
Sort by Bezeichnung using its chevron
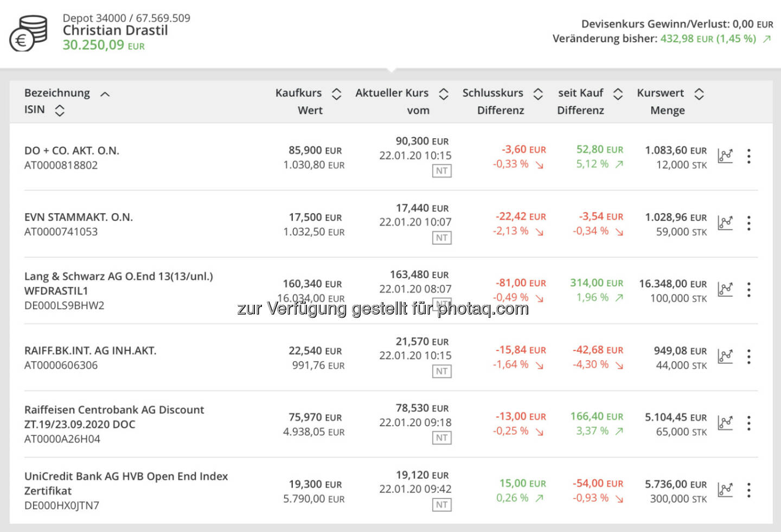coord(105,94)
